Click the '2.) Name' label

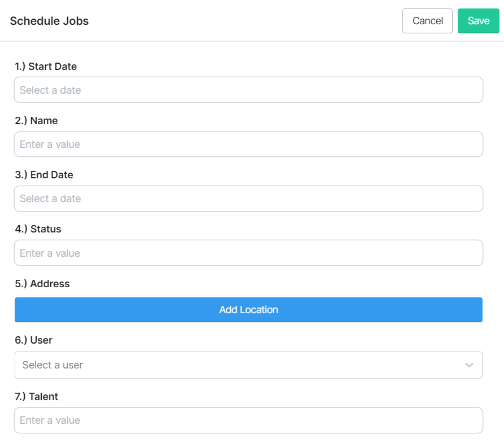point(36,121)
